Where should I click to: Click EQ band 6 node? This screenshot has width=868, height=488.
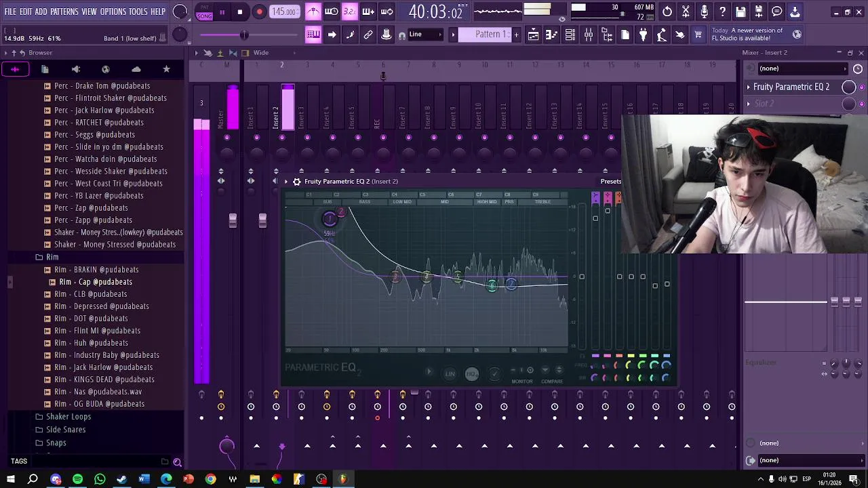492,286
